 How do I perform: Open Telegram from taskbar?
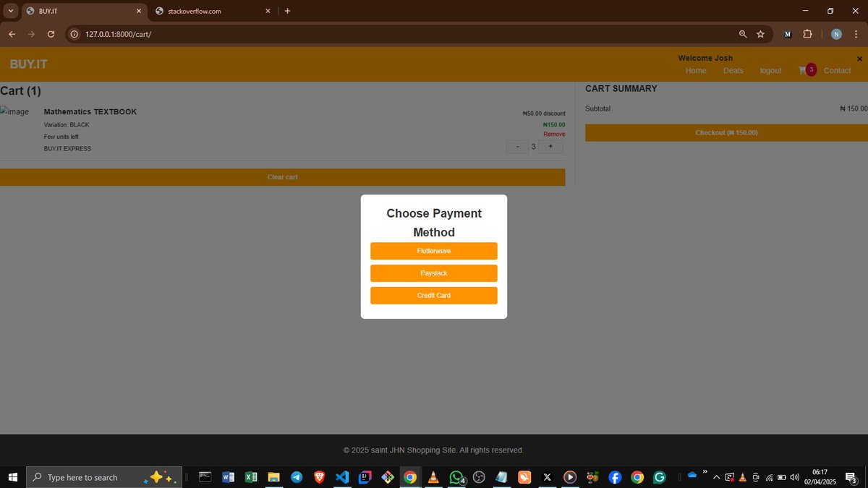coord(297,477)
